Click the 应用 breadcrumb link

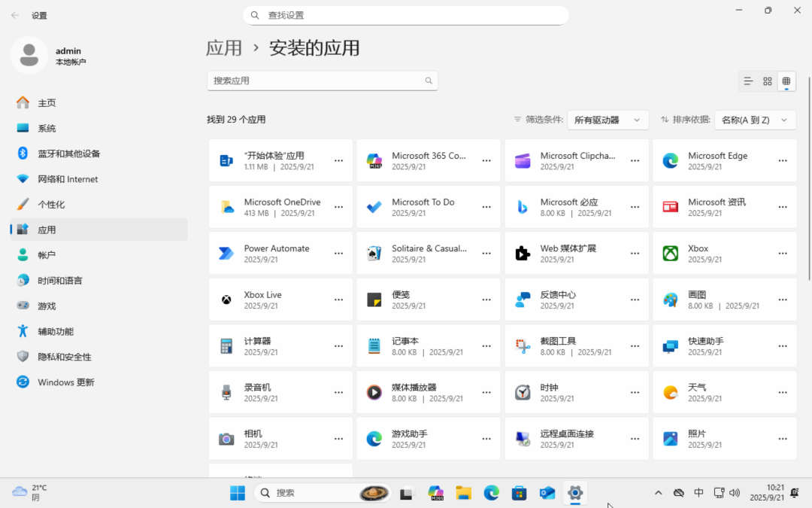(x=224, y=48)
